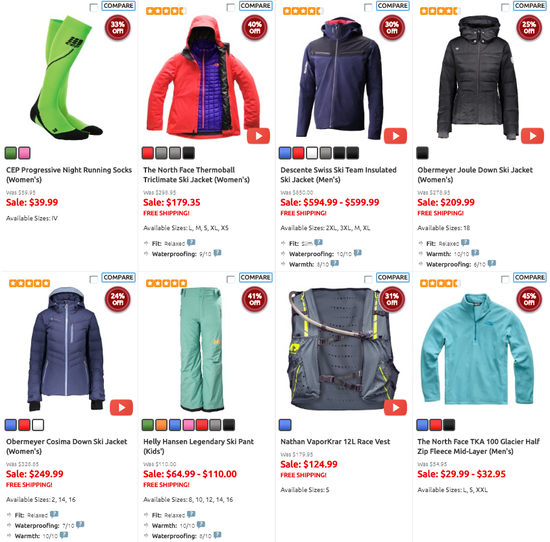This screenshot has width=550, height=542.
Task: Choose orange swatch for Helly Hansen ski pant
Action: click(161, 425)
